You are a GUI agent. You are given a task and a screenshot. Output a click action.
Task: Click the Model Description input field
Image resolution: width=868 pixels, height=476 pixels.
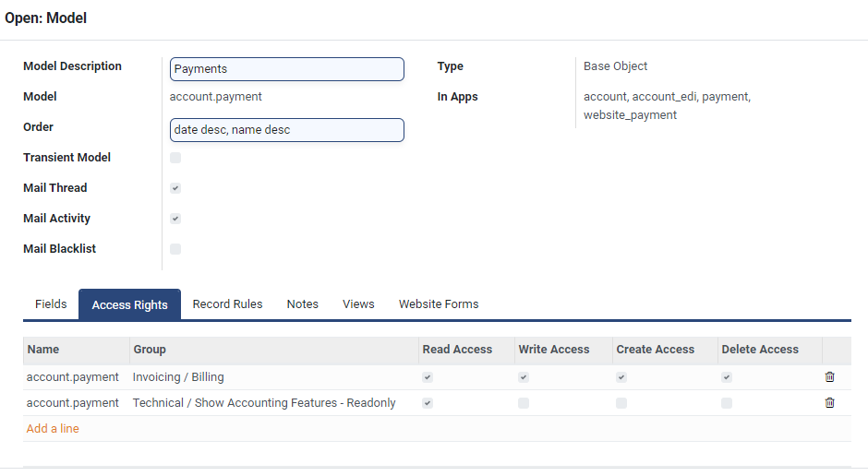[x=287, y=69]
